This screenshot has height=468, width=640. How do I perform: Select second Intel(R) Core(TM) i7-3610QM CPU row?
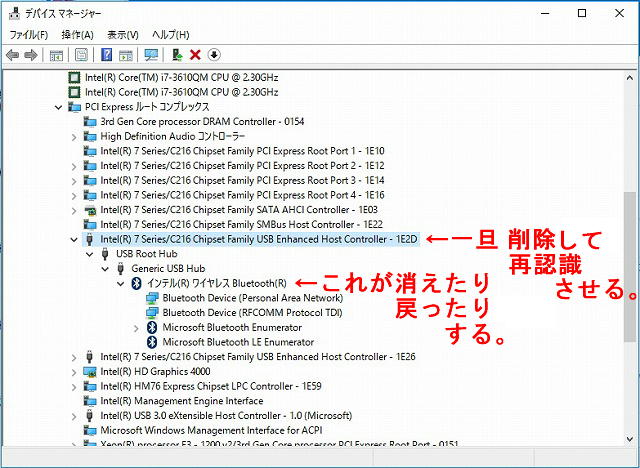(x=182, y=92)
